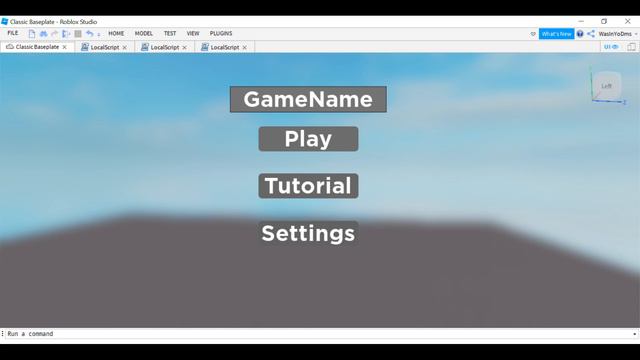640x360 pixels.
Task: Click the panel layout icon at right
Action: click(631, 47)
